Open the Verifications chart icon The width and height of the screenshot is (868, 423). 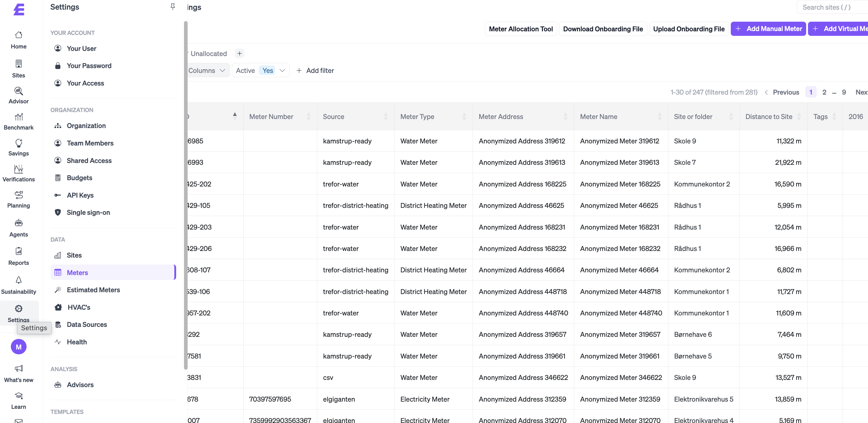[18, 169]
